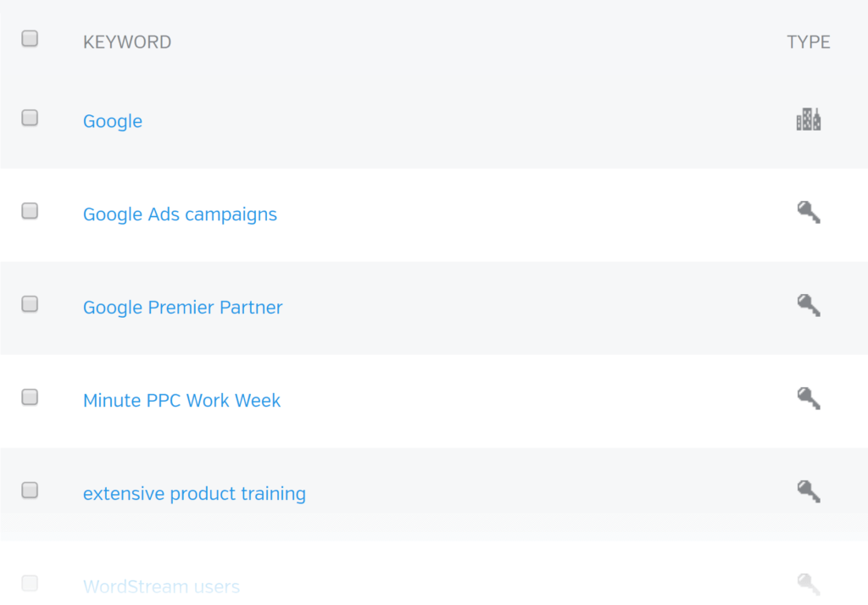868x605 pixels.
Task: Open the Google keyword link
Action: click(113, 121)
